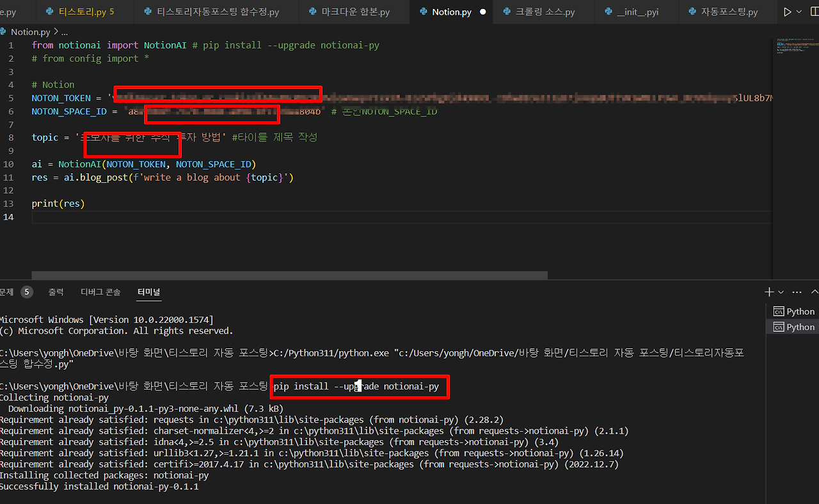The height and width of the screenshot is (504, 819).
Task: Run the Python file with the play icon
Action: point(788,12)
